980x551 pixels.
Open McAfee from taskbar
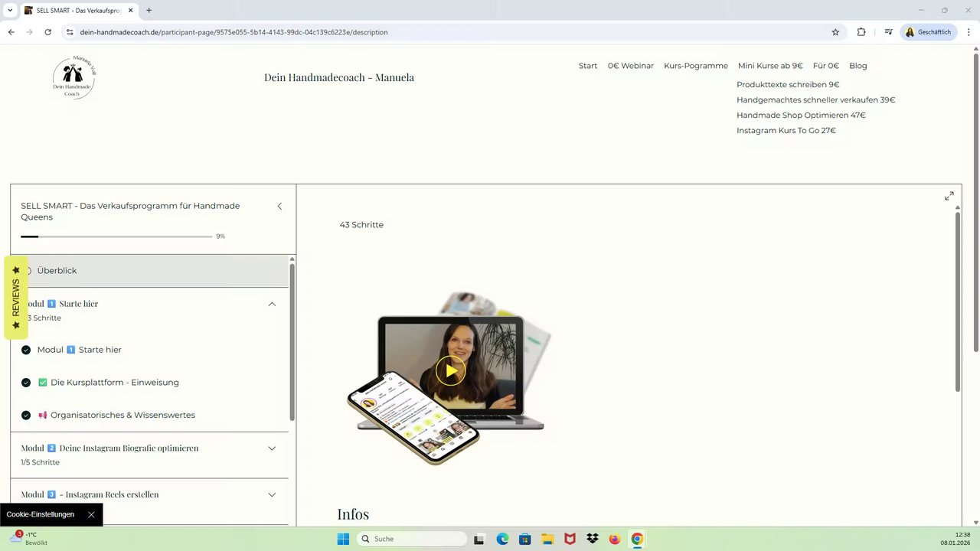(x=570, y=539)
